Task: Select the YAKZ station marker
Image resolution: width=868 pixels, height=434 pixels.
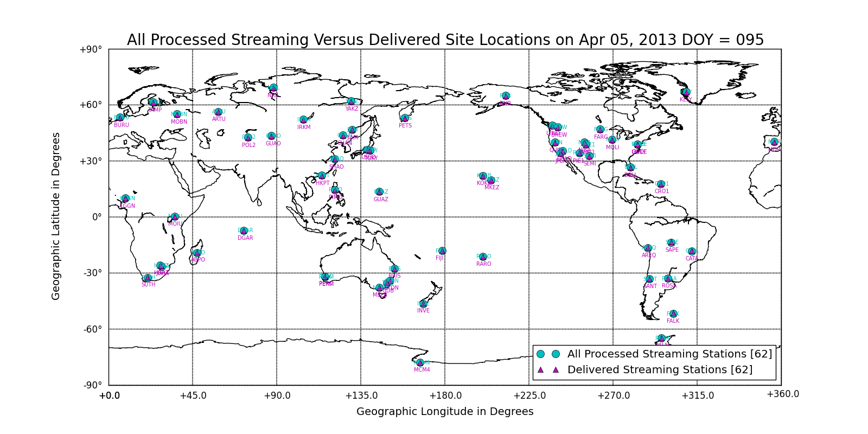Action: tap(351, 101)
